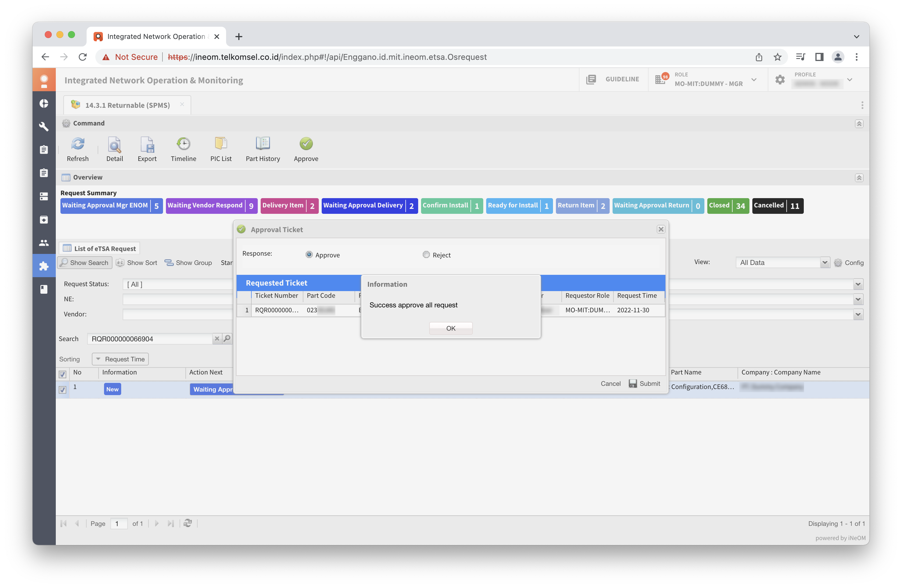The height and width of the screenshot is (588, 902).
Task: Collapse the Command panel
Action: pyautogui.click(x=859, y=123)
